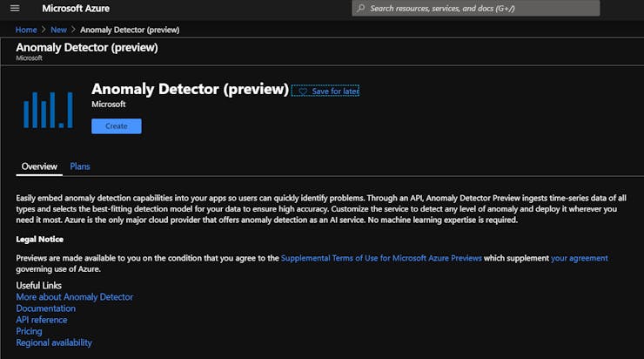Open the API reference link
Image resolution: width=644 pixels, height=359 pixels.
tap(42, 320)
